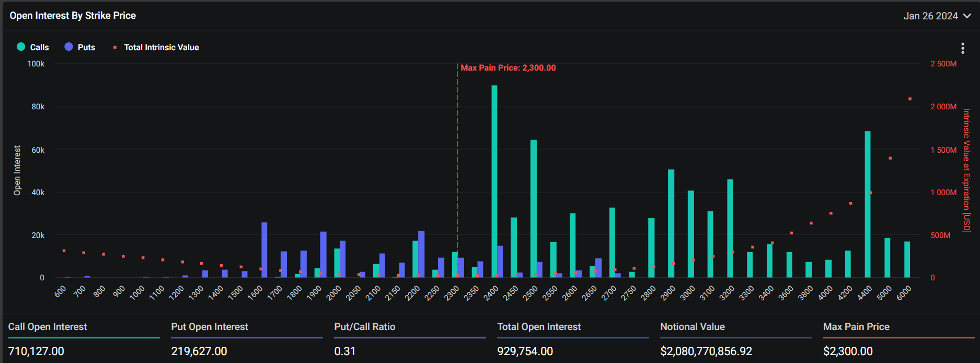980x363 pixels.
Task: Click the purple Puts legend circle
Action: (68, 47)
